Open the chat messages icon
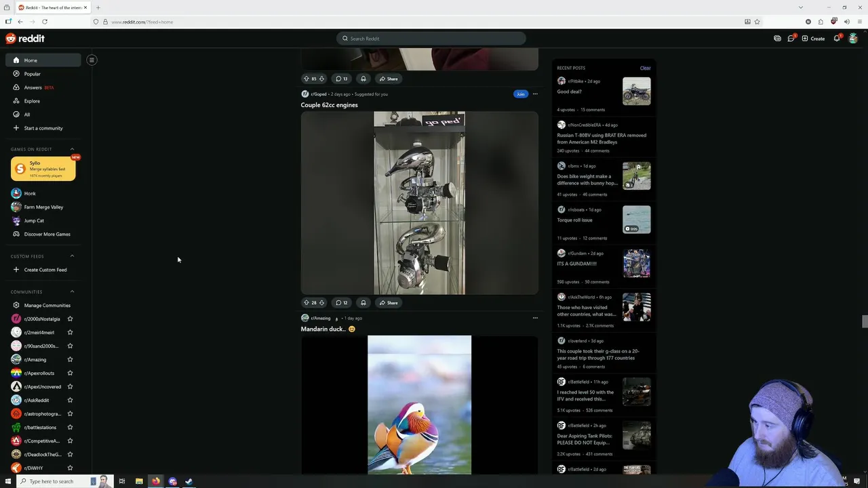 coord(791,39)
